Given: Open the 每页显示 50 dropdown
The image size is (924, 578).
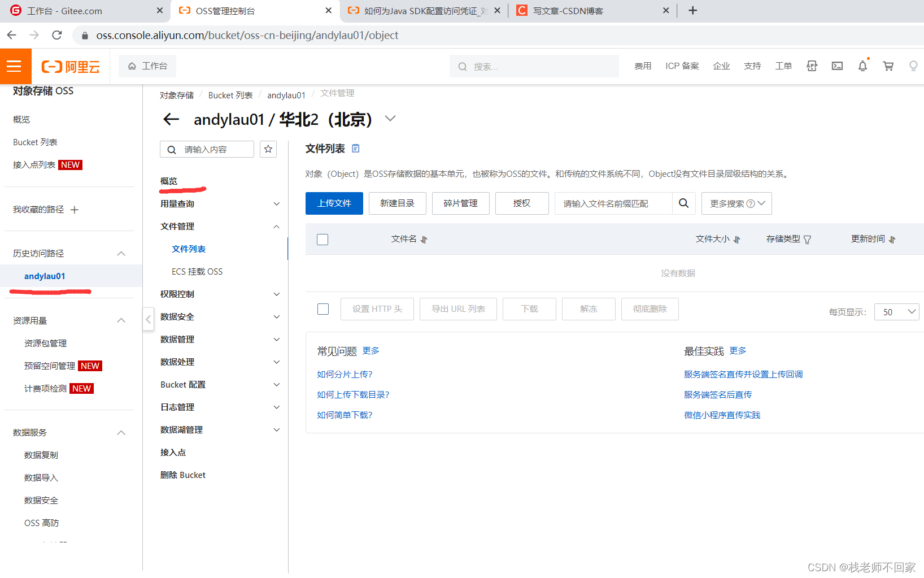Looking at the screenshot, I should (896, 312).
